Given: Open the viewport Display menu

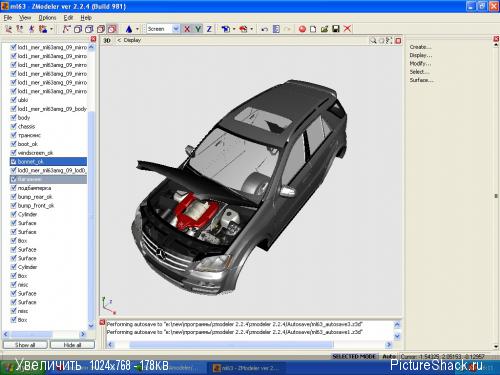Looking at the screenshot, I should [x=132, y=40].
